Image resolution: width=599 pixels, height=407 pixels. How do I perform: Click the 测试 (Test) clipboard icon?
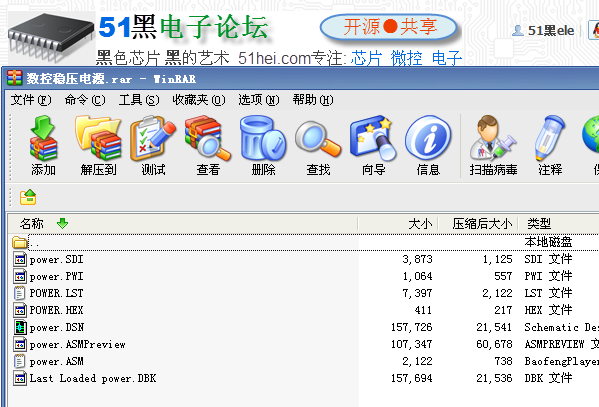[153, 138]
